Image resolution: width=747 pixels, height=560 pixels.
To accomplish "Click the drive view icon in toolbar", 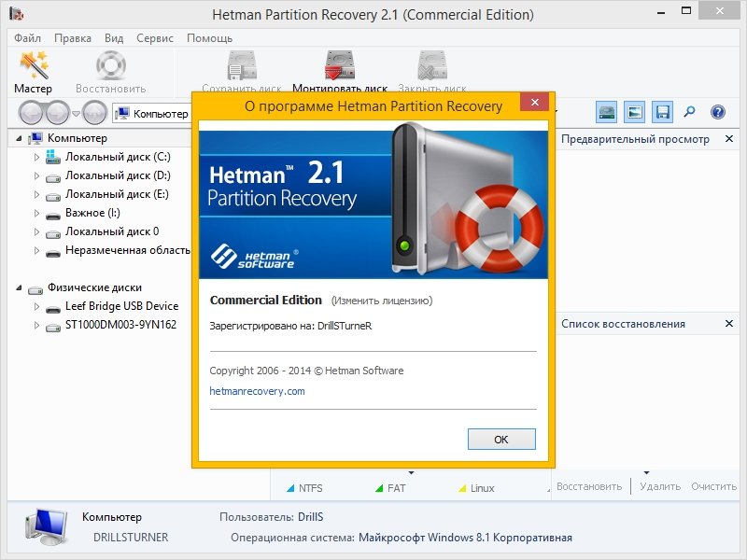I will pyautogui.click(x=606, y=112).
